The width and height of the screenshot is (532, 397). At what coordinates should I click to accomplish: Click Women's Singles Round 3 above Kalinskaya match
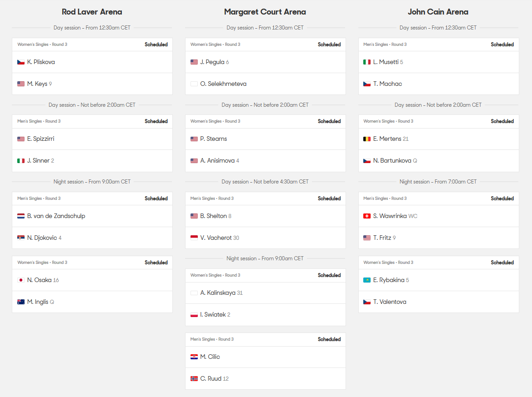216,275
